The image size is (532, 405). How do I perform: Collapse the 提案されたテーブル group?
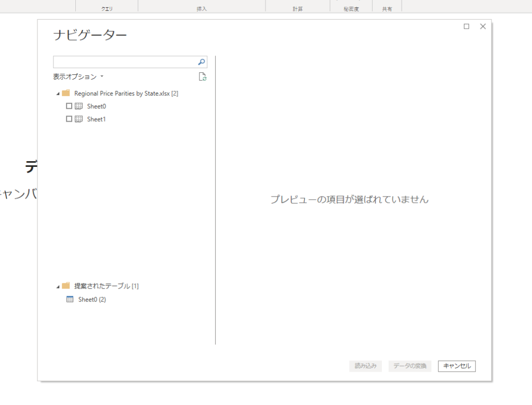point(58,286)
